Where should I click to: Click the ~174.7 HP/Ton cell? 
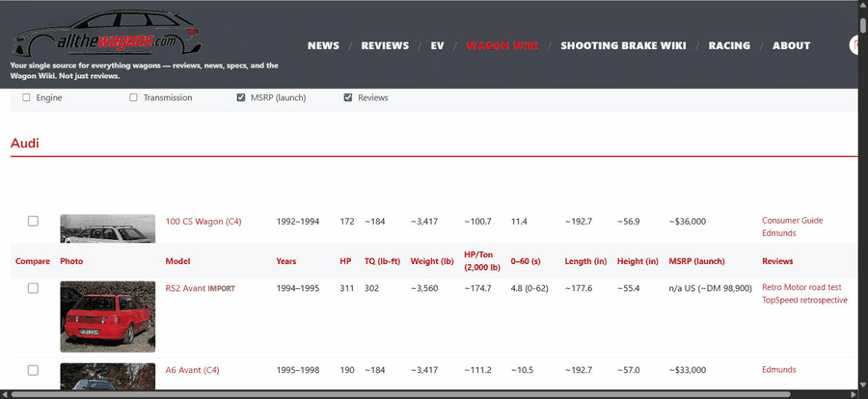(x=477, y=288)
